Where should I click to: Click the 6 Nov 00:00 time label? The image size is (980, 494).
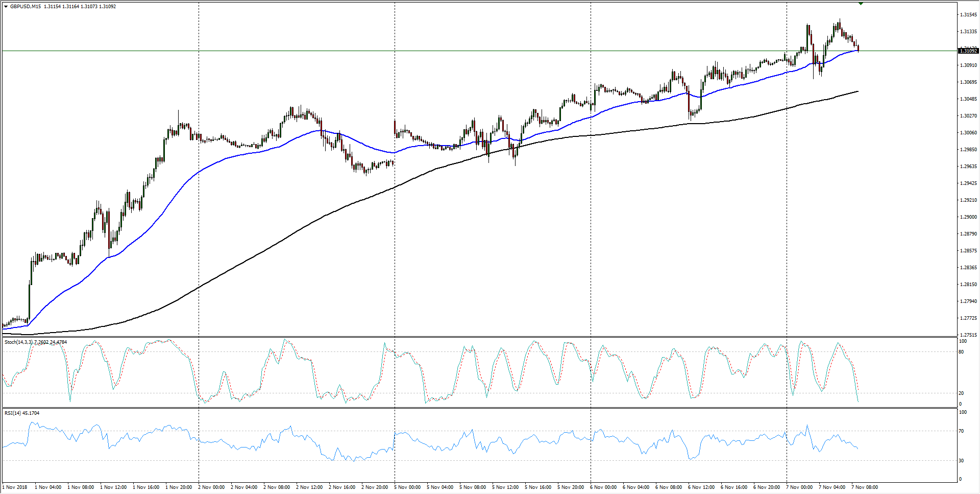[603, 487]
